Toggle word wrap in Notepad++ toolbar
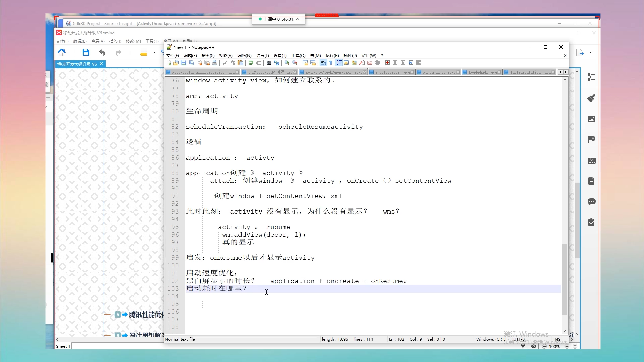644x362 pixels. point(323,63)
